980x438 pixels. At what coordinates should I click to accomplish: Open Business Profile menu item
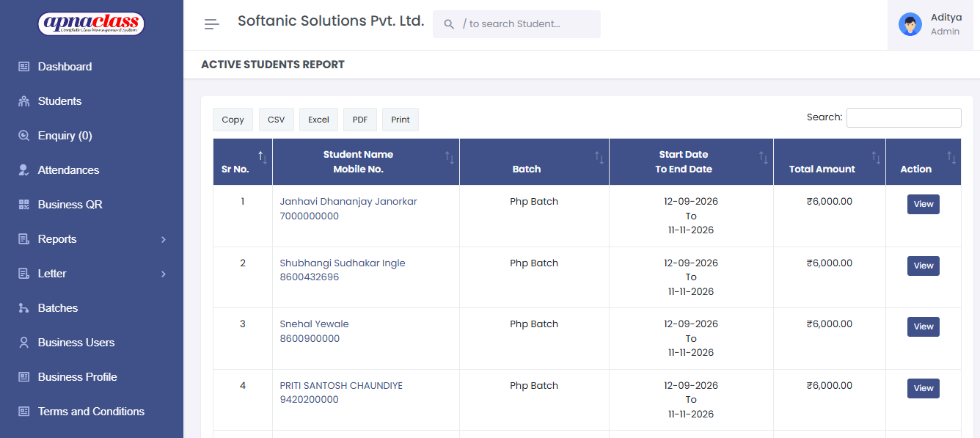click(x=77, y=377)
